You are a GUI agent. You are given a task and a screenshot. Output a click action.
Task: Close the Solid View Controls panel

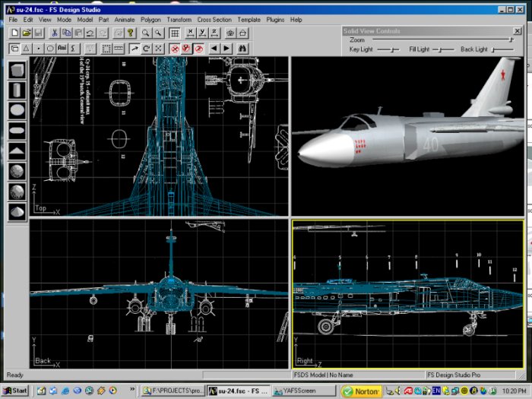click(516, 31)
